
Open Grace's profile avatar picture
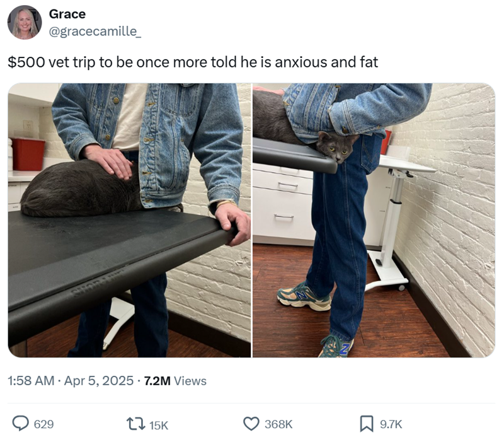point(25,23)
